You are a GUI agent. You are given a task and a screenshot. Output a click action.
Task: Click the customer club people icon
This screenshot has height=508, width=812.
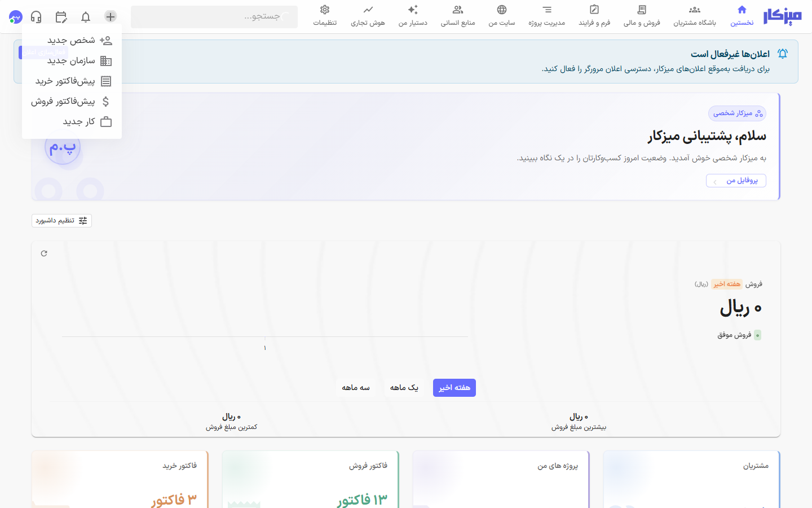pos(695,10)
